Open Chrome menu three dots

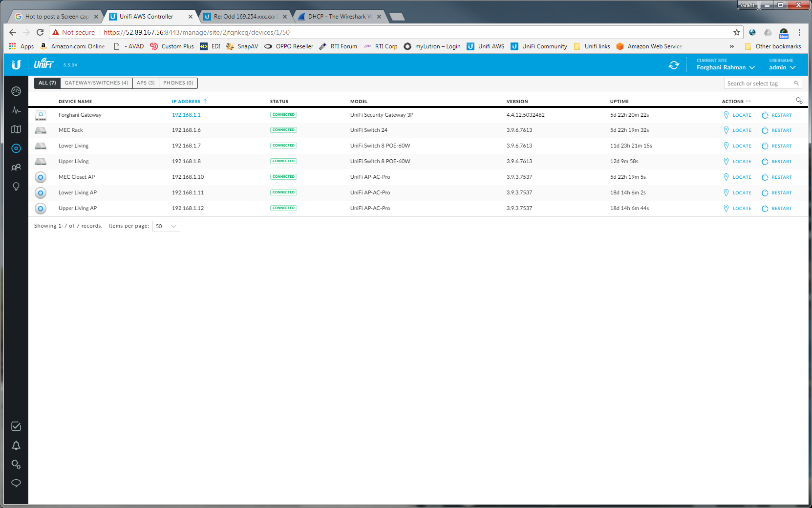(x=799, y=32)
